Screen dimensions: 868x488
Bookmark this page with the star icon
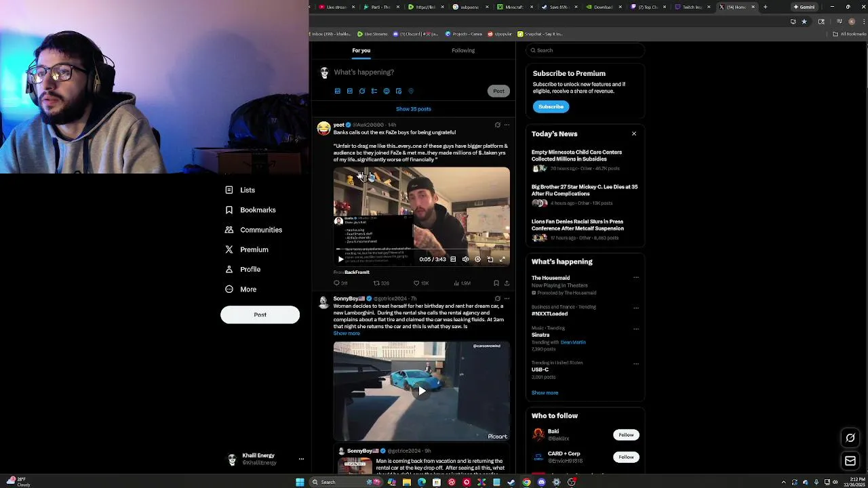coord(804,21)
